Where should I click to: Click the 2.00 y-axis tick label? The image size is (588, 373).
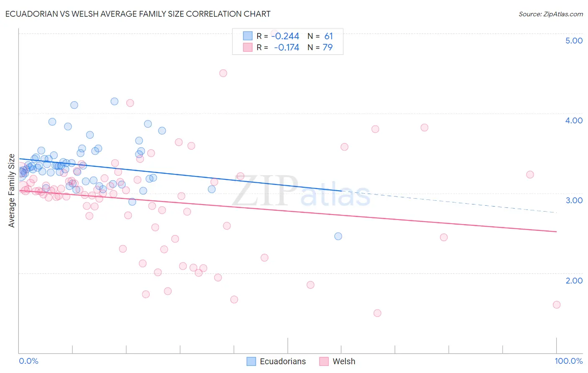(574, 281)
